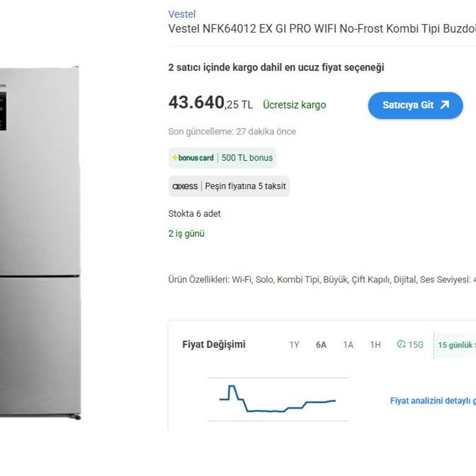Click the price change line chart
The height and width of the screenshot is (476, 476).
click(x=277, y=400)
